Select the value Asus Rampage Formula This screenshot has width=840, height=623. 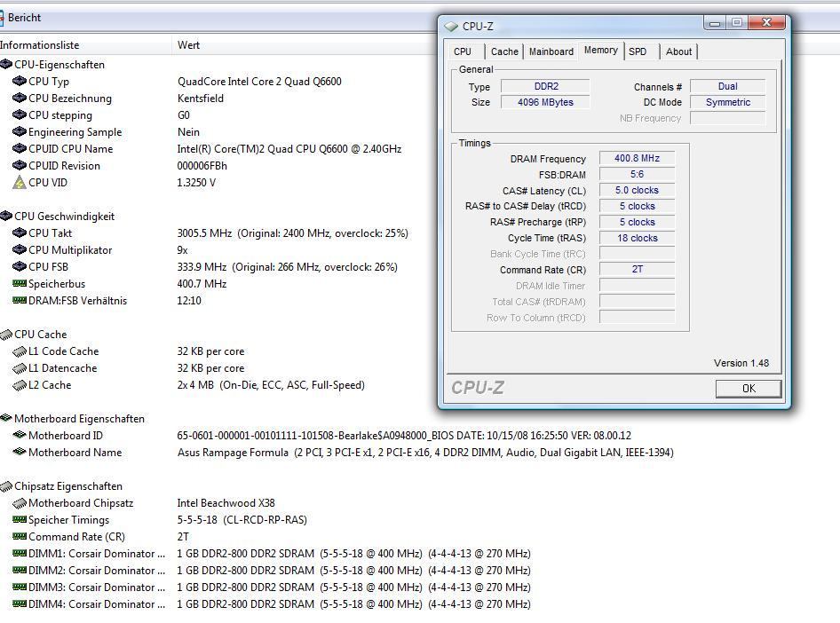click(x=233, y=453)
